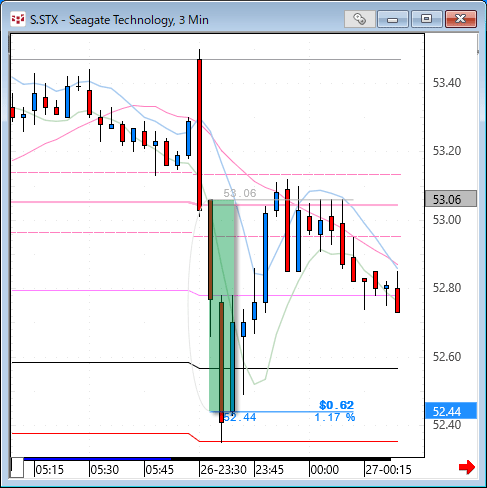Screen dimensions: 487x488
Task: Click the 00:00 time axis label
Action: tap(324, 470)
